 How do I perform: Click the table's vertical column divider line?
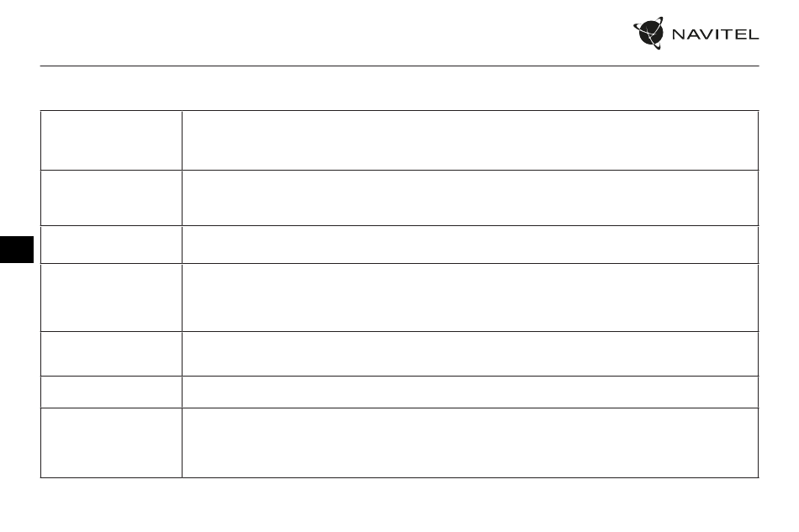(182, 294)
